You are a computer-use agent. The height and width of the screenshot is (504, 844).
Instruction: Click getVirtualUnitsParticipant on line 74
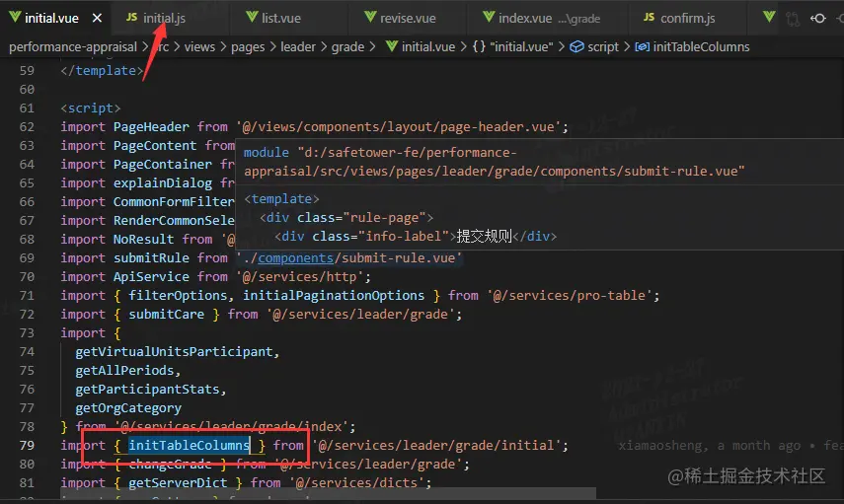pyautogui.click(x=174, y=352)
